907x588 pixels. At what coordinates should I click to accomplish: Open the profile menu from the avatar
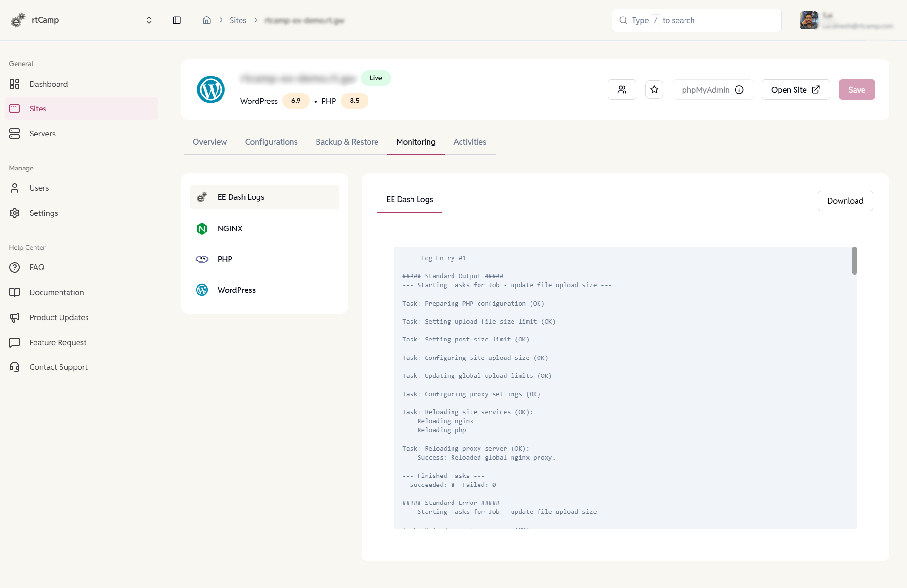tap(809, 20)
